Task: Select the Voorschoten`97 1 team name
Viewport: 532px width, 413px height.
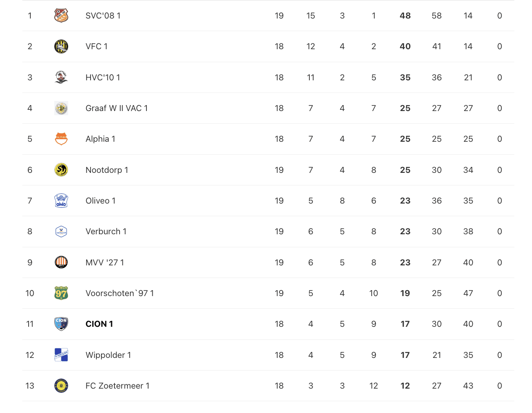Action: point(120,293)
